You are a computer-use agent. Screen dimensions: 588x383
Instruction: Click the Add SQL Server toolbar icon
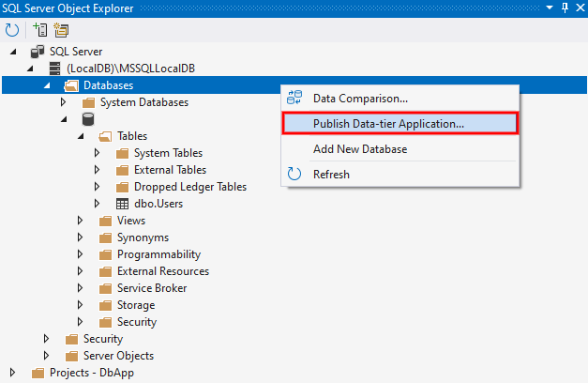(40, 30)
